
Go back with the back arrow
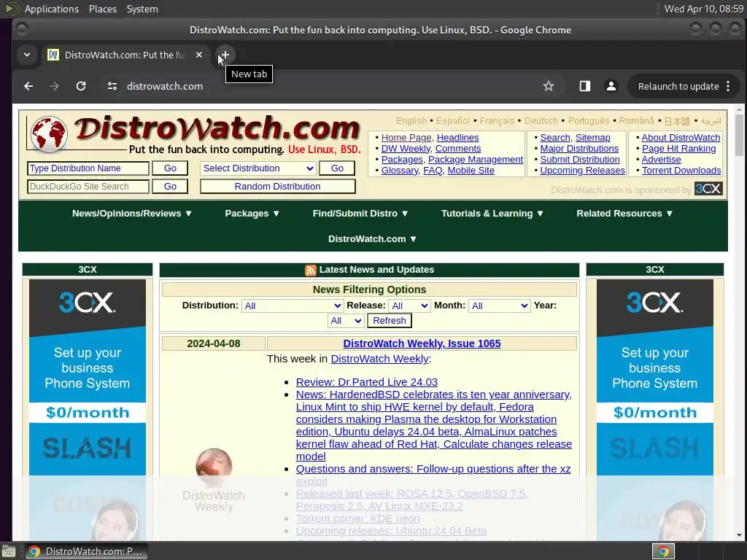coord(28,86)
